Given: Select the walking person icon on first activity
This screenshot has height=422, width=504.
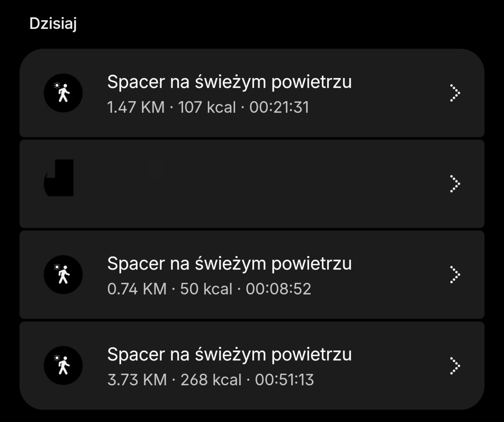Looking at the screenshot, I should click(63, 93).
